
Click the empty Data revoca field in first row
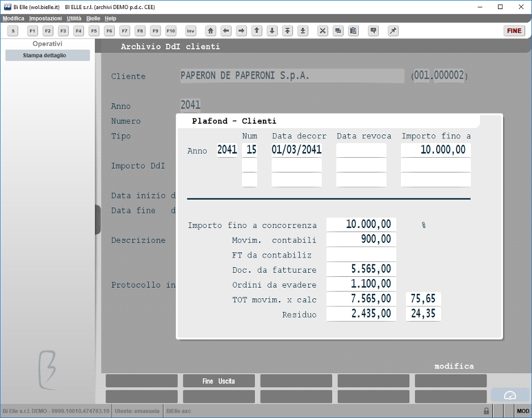tap(361, 150)
